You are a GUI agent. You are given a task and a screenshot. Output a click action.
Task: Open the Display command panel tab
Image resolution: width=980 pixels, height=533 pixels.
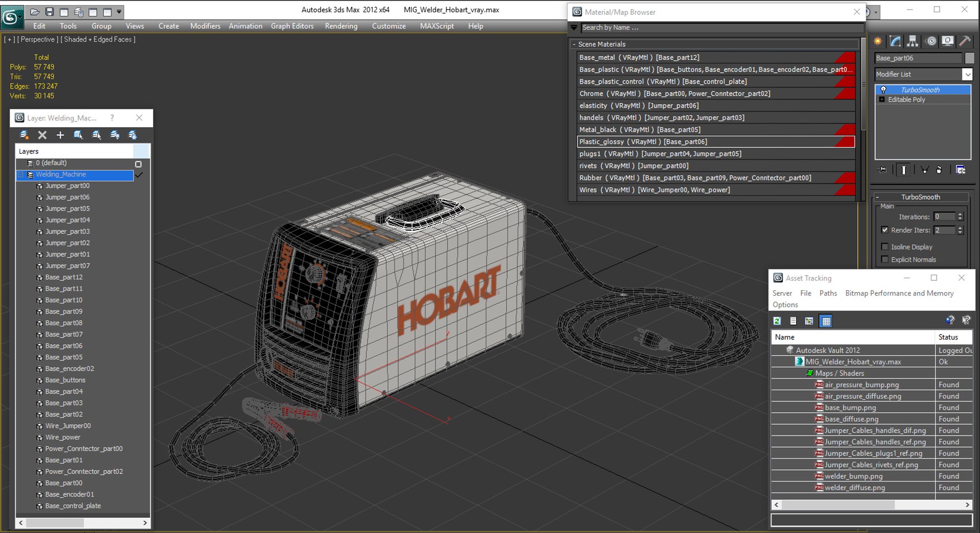(x=948, y=41)
